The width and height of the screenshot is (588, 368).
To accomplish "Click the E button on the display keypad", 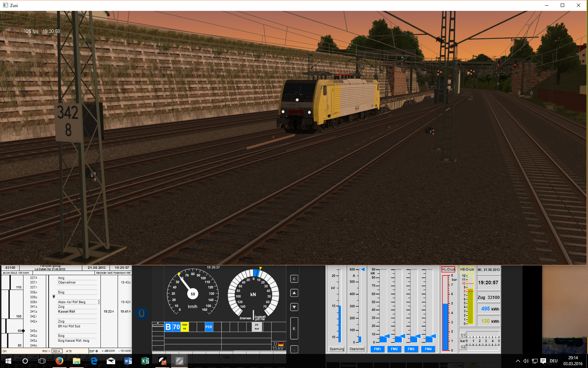I will pos(294,328).
